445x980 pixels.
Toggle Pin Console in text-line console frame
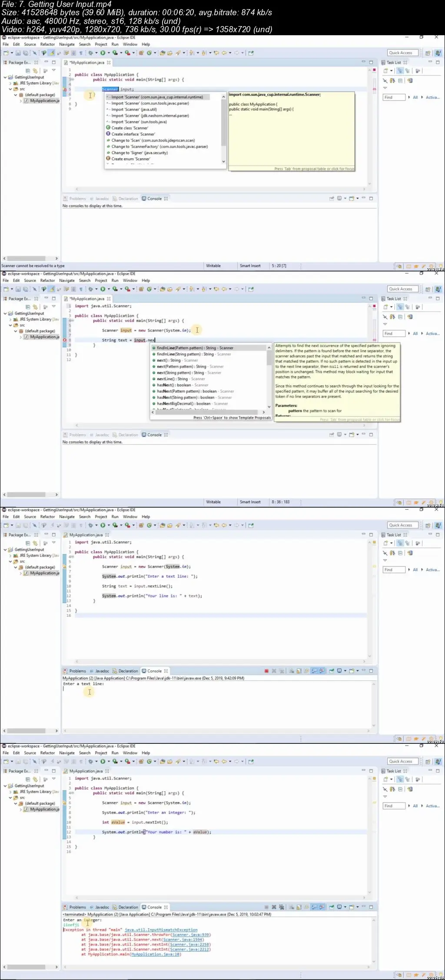[x=332, y=671]
